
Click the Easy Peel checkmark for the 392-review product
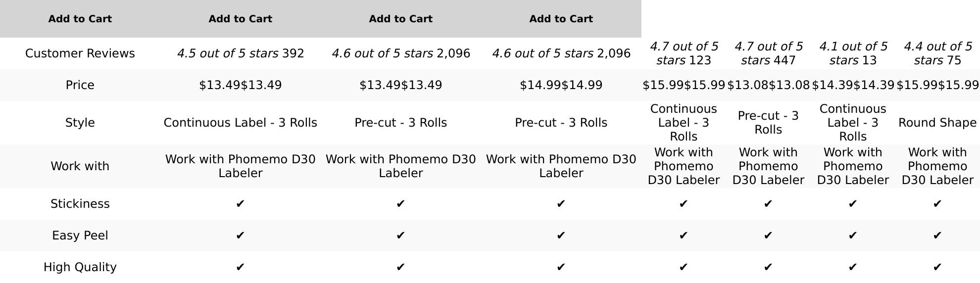pyautogui.click(x=240, y=236)
